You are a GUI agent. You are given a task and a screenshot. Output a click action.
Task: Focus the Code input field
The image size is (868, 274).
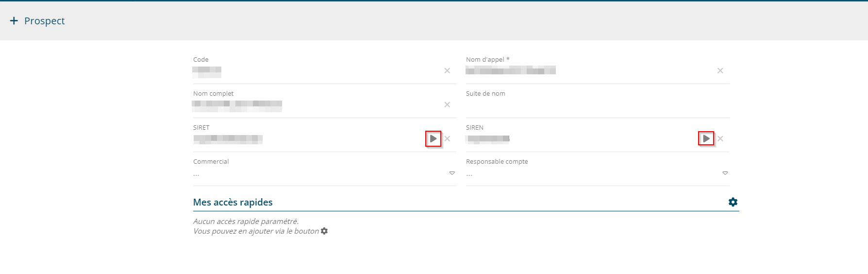tap(316, 72)
